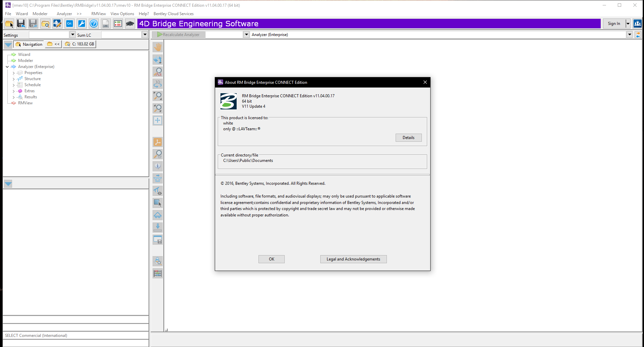Click the blue Crt toolbar icon
Screen dimensions: 644x347
[x=70, y=24]
